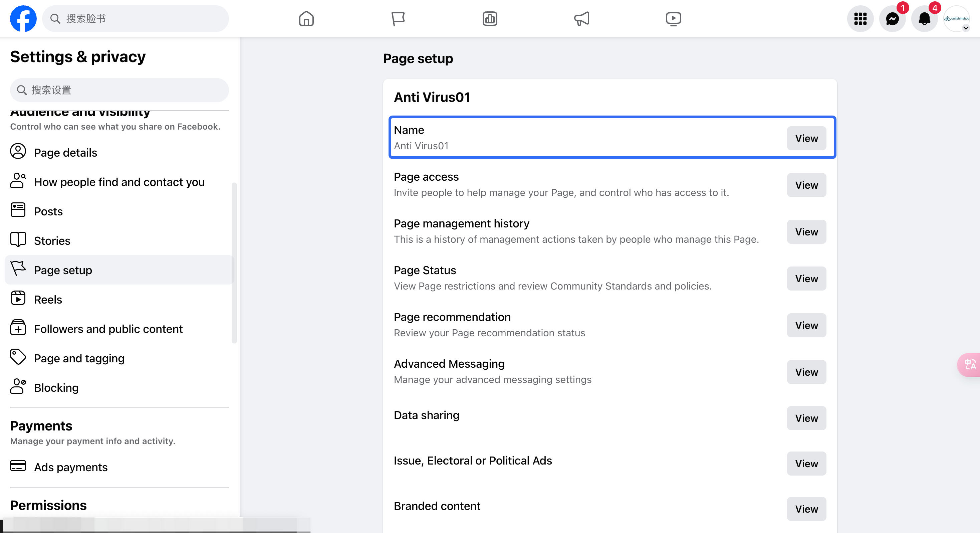Viewport: 980px width, 533px height.
Task: View Page recommendation status
Action: [806, 326]
